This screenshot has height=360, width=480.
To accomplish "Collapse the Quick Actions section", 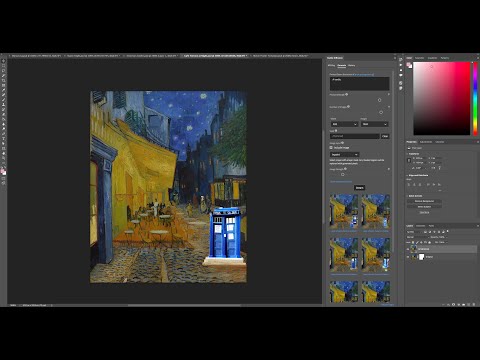I will (x=407, y=196).
